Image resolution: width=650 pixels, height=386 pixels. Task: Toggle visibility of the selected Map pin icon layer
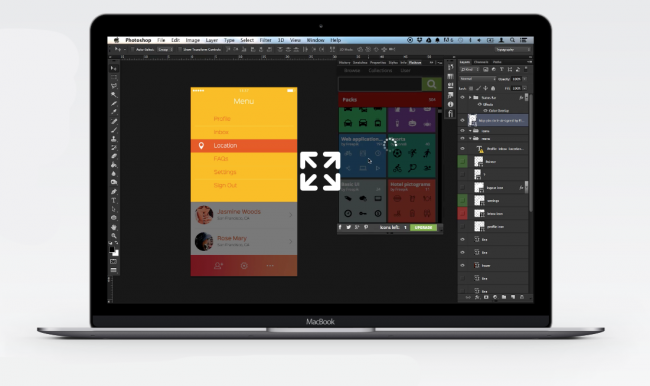(463, 120)
